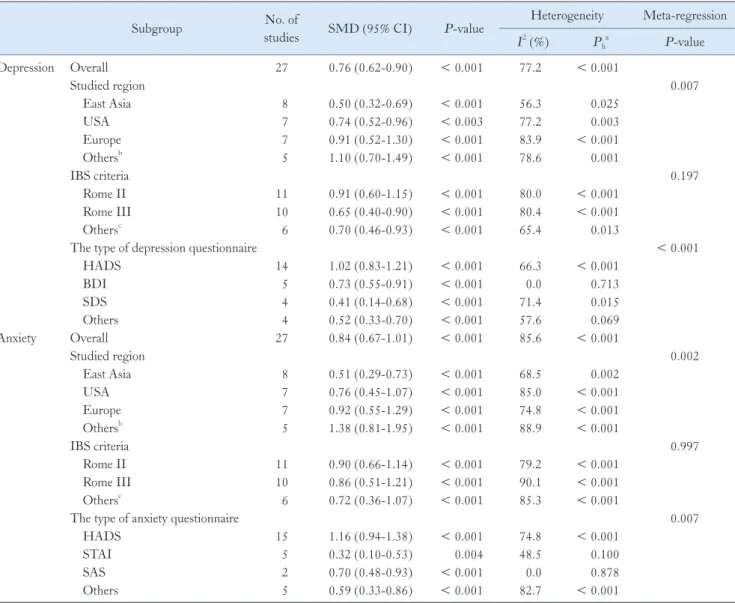This screenshot has height=603, width=735.
Task: Click the 'Depression' section label
Action: (x=27, y=68)
